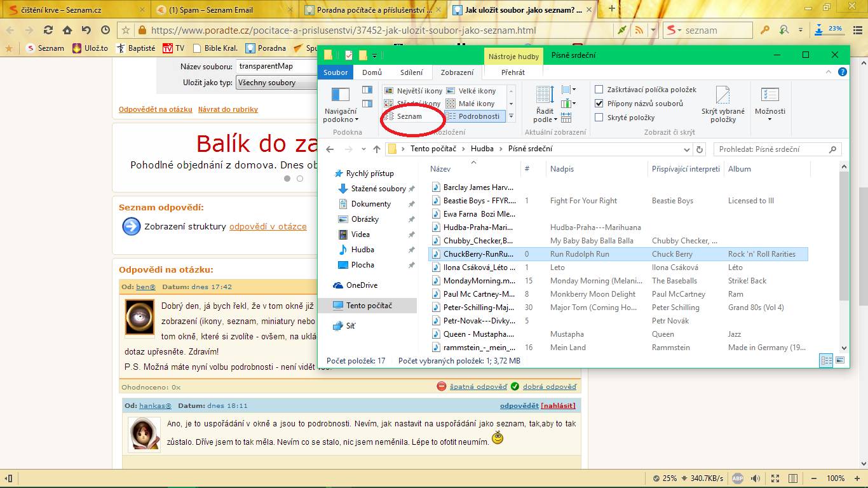
Task: Click the browser history clock icon
Action: pyautogui.click(x=105, y=30)
